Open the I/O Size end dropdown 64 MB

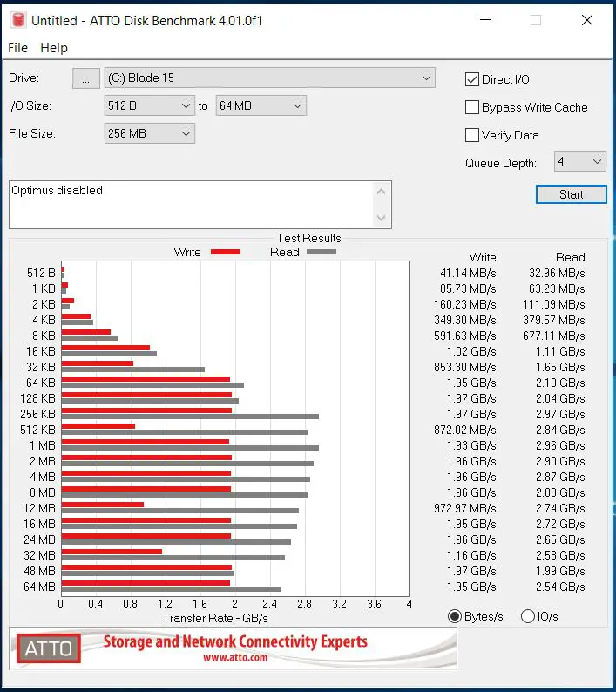[x=261, y=106]
